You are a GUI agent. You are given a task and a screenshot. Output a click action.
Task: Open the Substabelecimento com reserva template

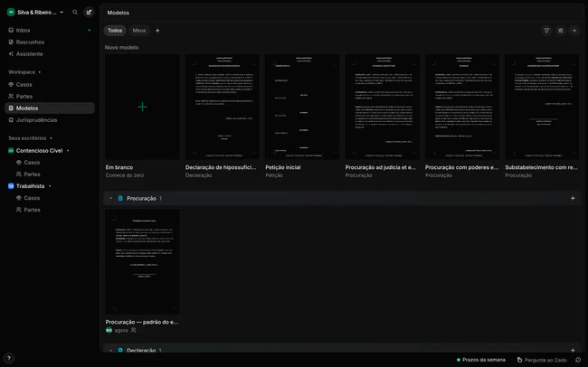tap(542, 107)
